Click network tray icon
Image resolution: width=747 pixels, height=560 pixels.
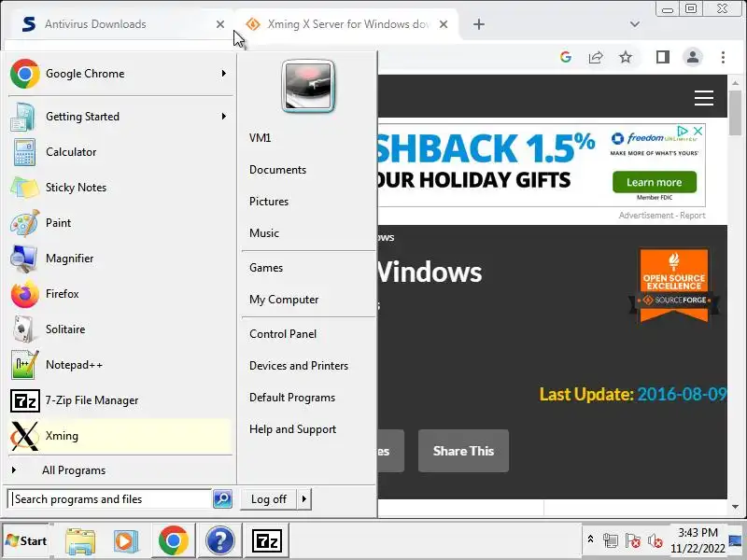[611, 540]
